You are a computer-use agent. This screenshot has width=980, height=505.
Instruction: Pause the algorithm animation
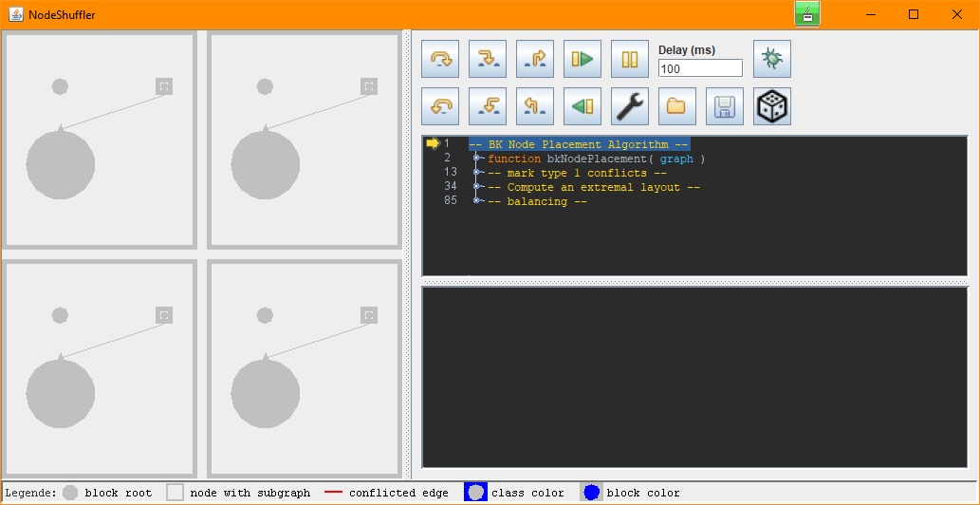click(630, 59)
